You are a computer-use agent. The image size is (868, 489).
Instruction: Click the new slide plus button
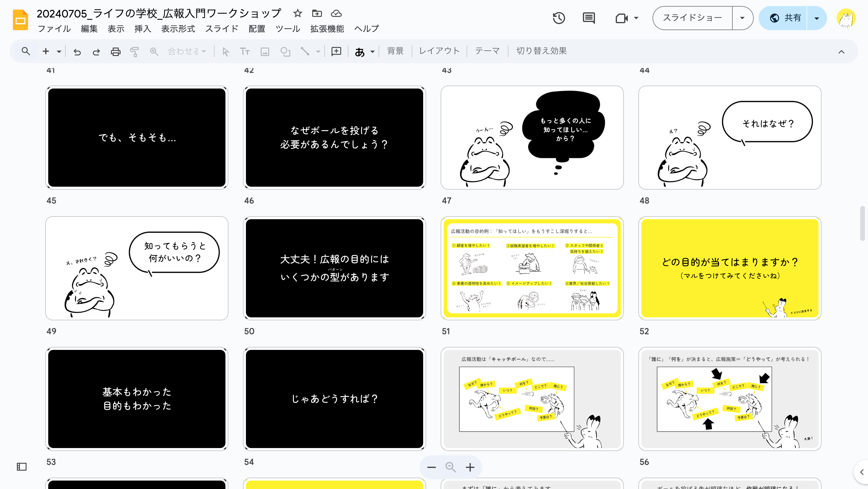coord(46,51)
